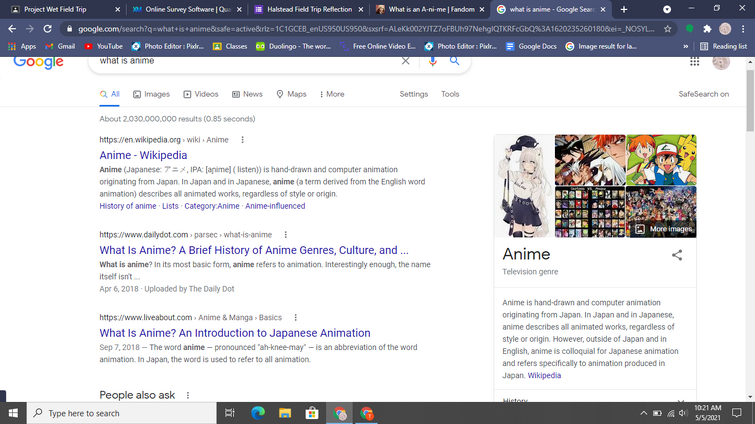This screenshot has width=755, height=424.
Task: Open the extensions puzzle icon
Action: [707, 29]
